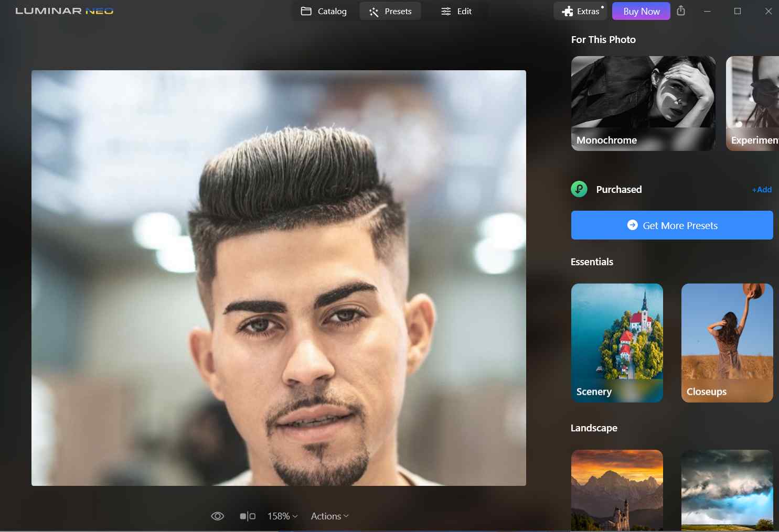Switch to the Catalog tab
The image size is (779, 532).
click(x=323, y=11)
